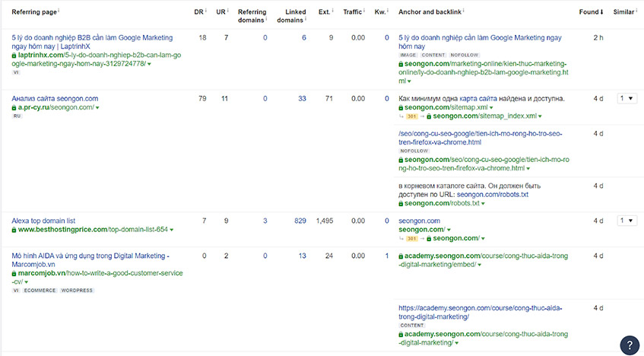
Task: Sort by the Referring domains column
Action: (252, 16)
